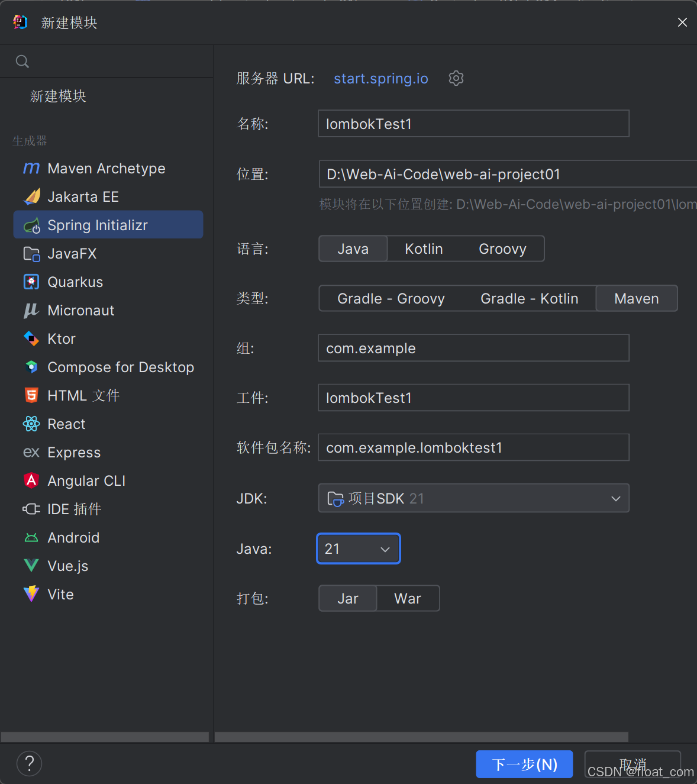Select Ktor generator entry
697x784 pixels.
pos(108,338)
